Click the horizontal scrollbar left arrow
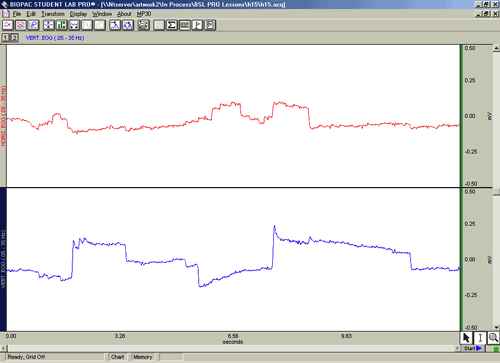Image resolution: width=500 pixels, height=363 pixels. tap(3, 348)
